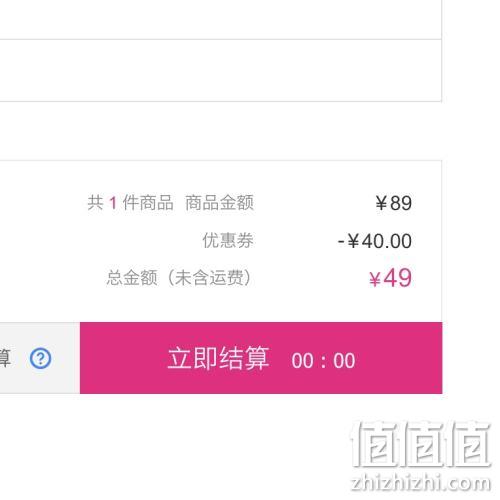The width and height of the screenshot is (500, 500).
Task: Open the zhizhizhi.com watermark link
Action: [421, 483]
